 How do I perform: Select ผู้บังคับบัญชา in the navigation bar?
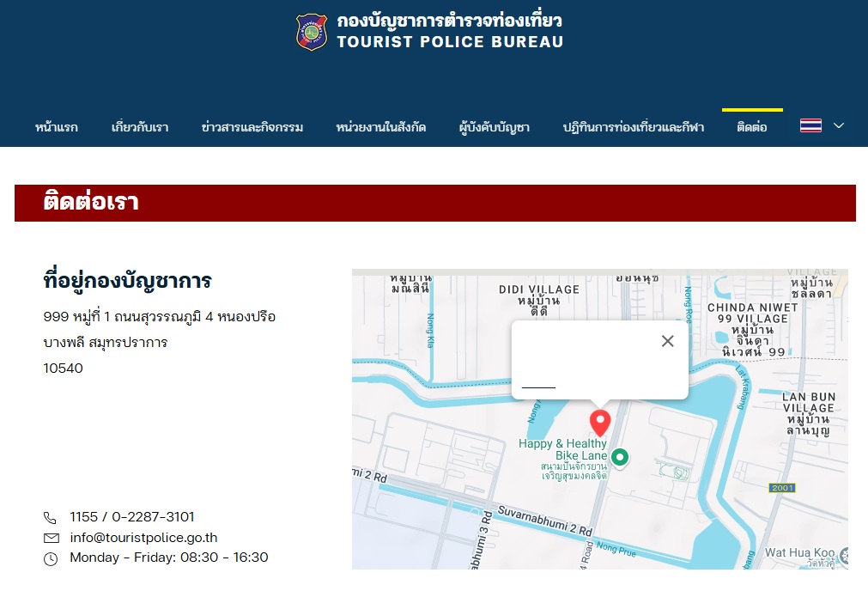pyautogui.click(x=495, y=127)
